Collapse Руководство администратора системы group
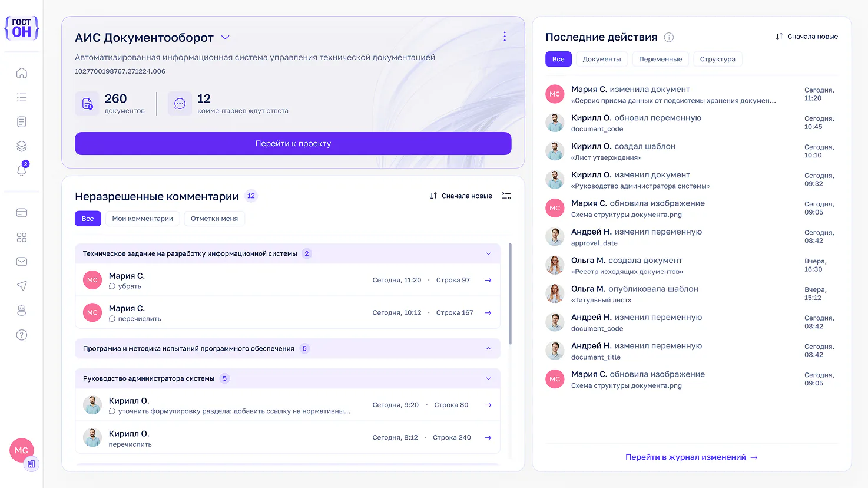868x488 pixels. click(488, 378)
